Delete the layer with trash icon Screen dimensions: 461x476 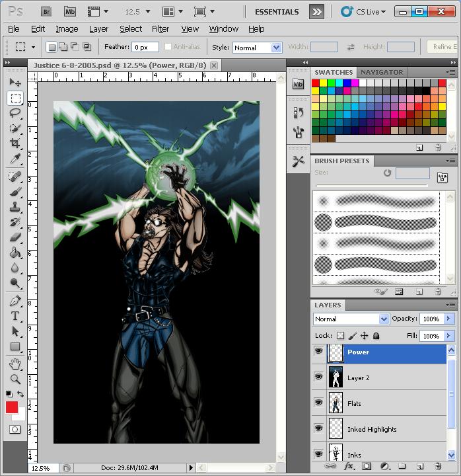coord(438,466)
